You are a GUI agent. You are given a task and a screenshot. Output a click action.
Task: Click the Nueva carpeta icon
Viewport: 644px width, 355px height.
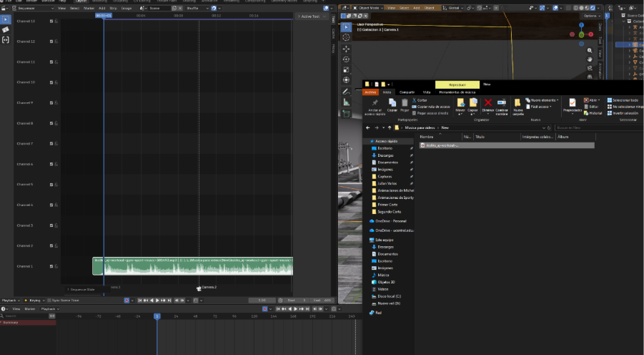518,103
